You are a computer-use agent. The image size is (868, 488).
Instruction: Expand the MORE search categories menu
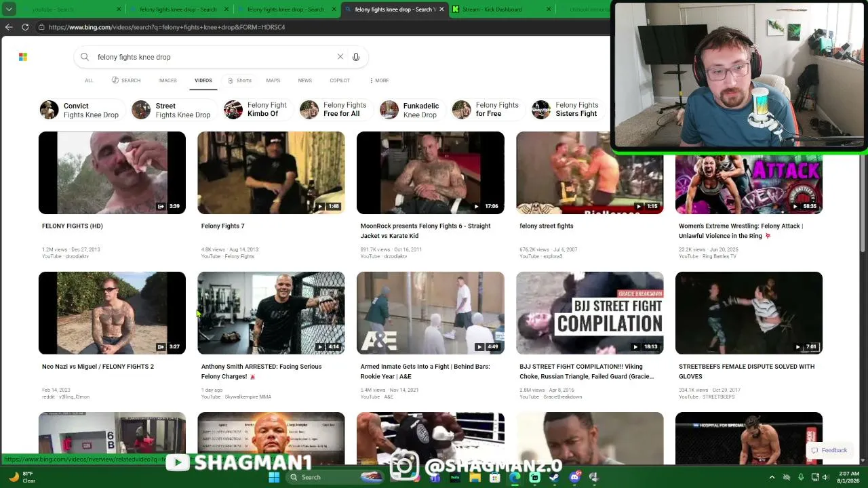[x=379, y=80]
